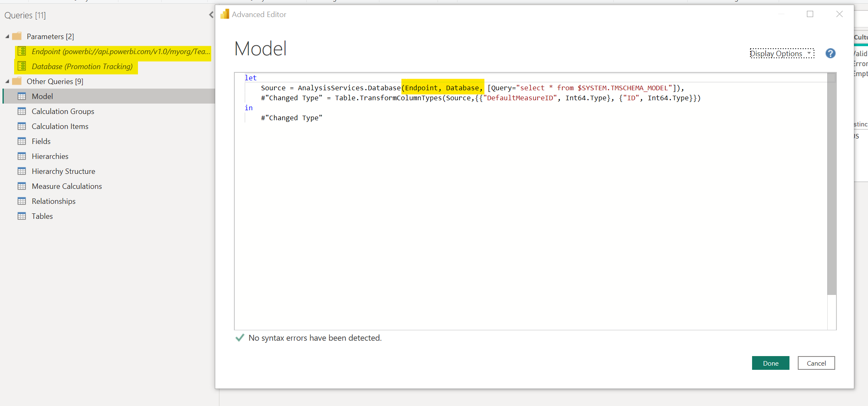Click the Hierarchies table icon
The height and width of the screenshot is (406, 868).
(x=22, y=156)
